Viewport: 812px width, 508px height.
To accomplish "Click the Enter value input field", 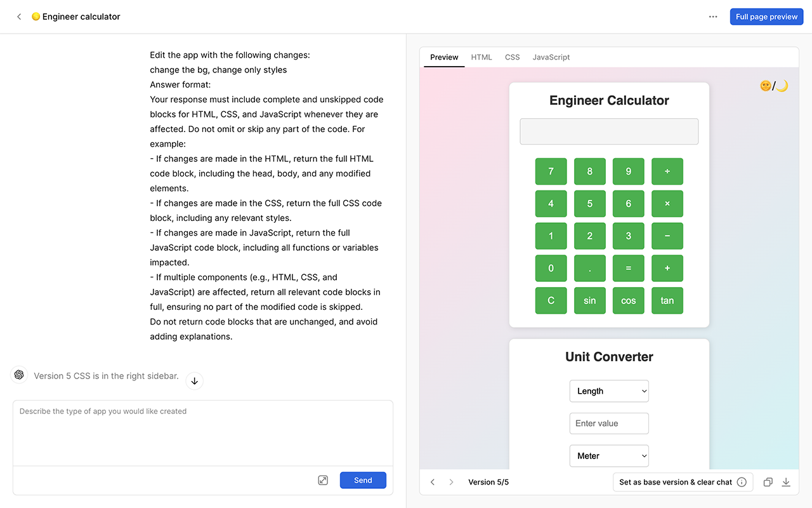I will tap(609, 424).
